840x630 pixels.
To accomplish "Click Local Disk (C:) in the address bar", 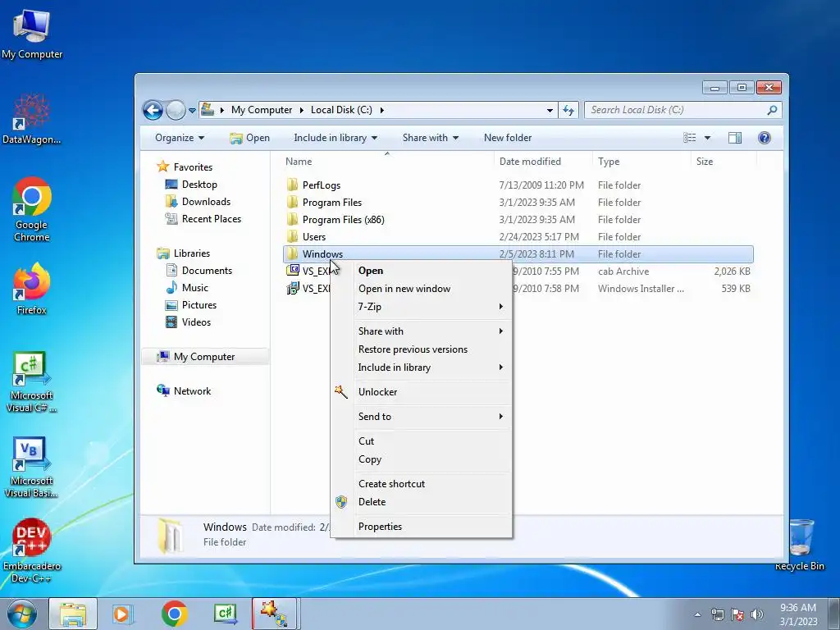I will coord(341,110).
